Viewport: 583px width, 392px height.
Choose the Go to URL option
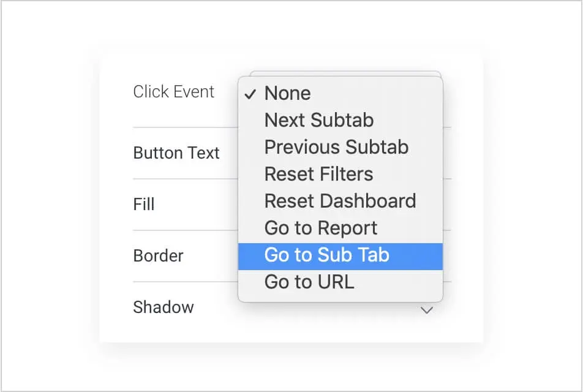click(309, 282)
